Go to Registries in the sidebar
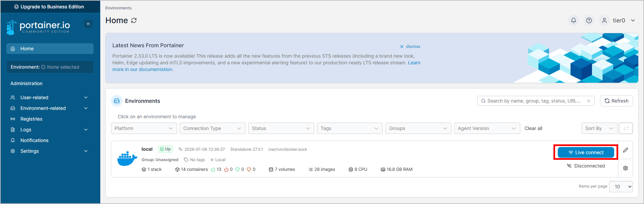 pyautogui.click(x=31, y=119)
